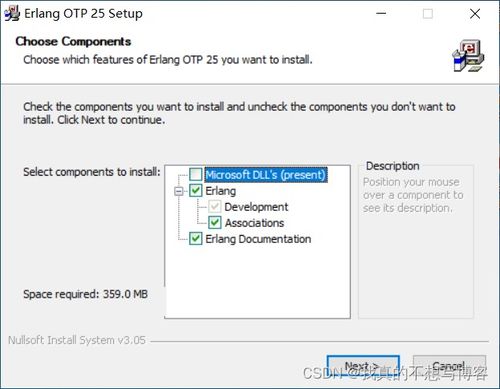Cancel the Erlang OTP setup
The height and width of the screenshot is (389, 500).
coord(449,366)
